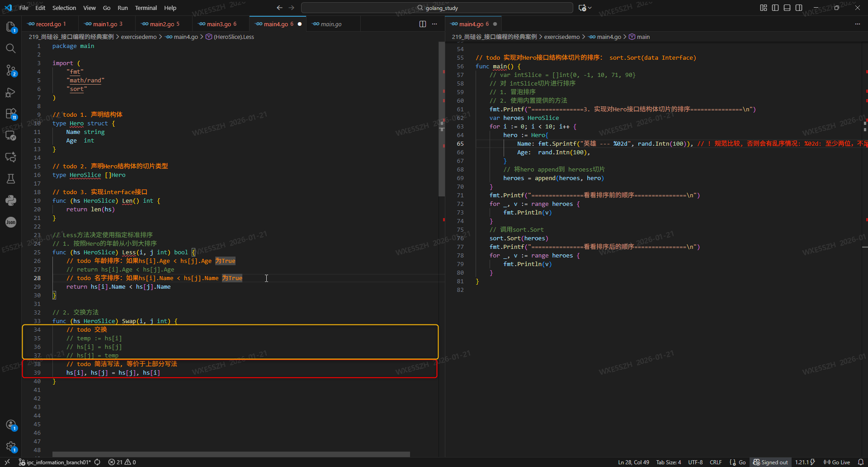Click the left editor horizontal scrollbar
Viewport: 868px width, 467px height.
[x=231, y=454]
